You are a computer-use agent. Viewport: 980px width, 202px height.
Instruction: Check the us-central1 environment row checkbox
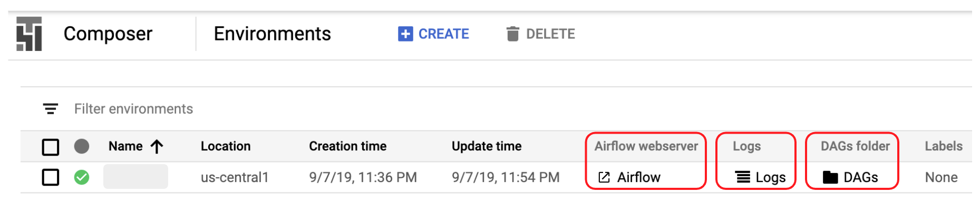pos(51,177)
